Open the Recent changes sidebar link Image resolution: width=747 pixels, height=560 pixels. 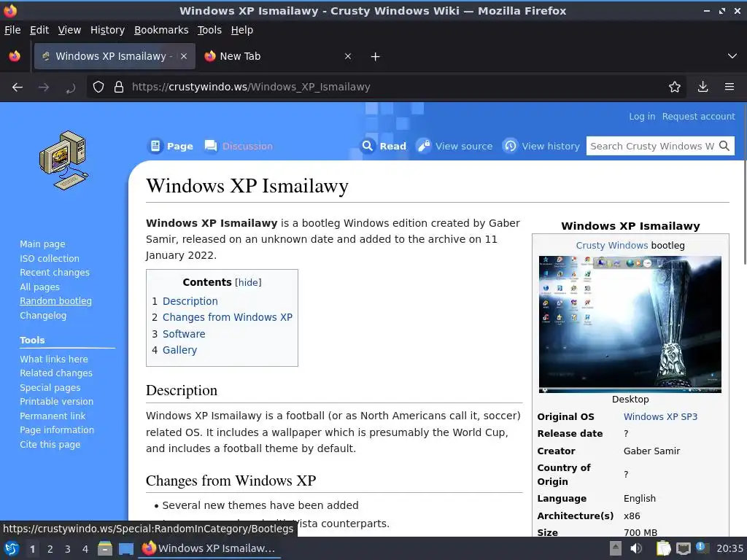point(55,273)
